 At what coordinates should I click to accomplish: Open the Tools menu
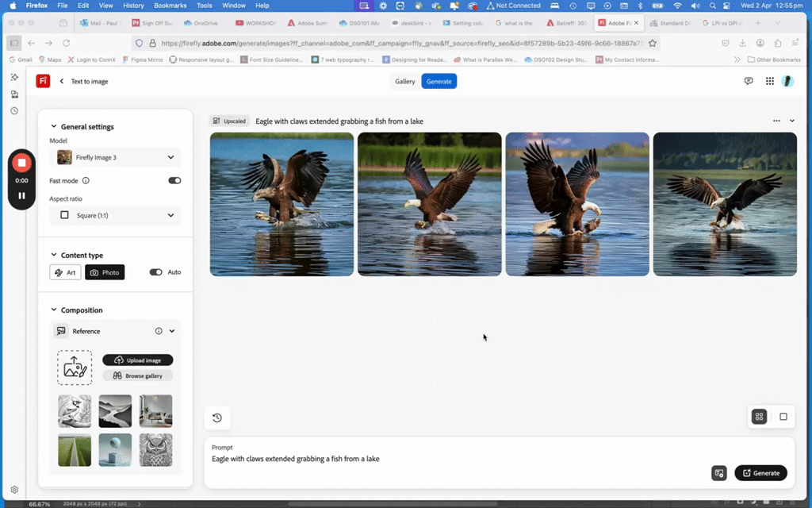point(204,6)
